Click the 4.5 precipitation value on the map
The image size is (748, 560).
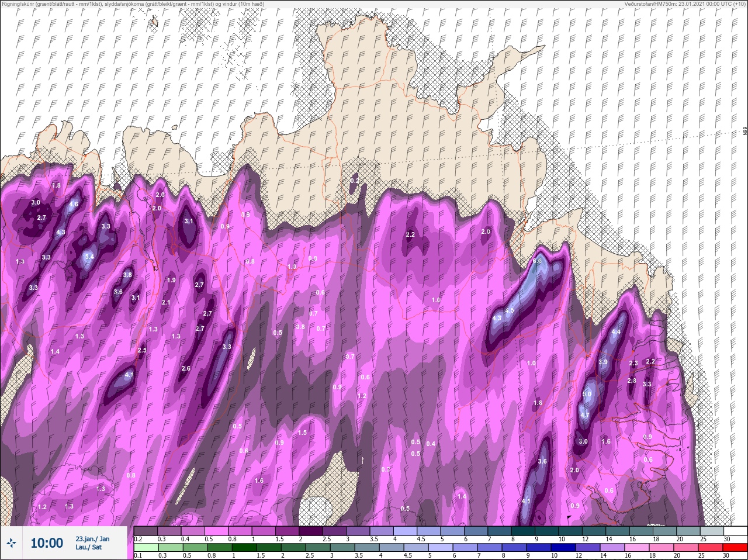[x=510, y=310]
